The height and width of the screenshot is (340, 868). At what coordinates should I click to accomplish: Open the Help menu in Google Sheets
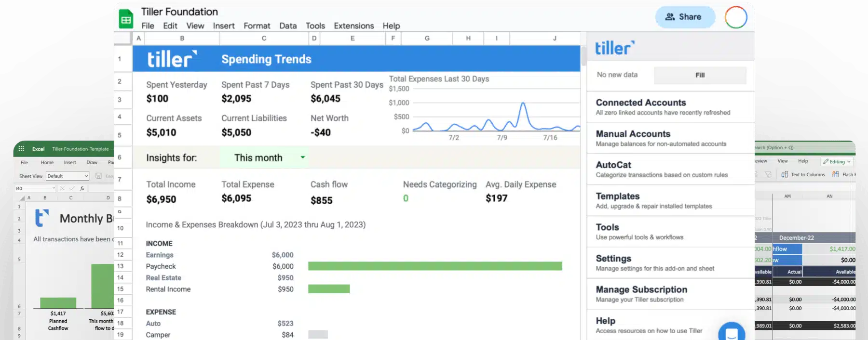392,26
